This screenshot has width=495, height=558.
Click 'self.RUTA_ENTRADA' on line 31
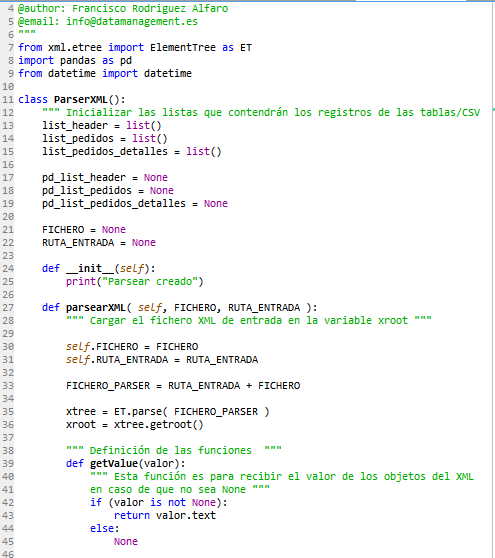(x=117, y=360)
